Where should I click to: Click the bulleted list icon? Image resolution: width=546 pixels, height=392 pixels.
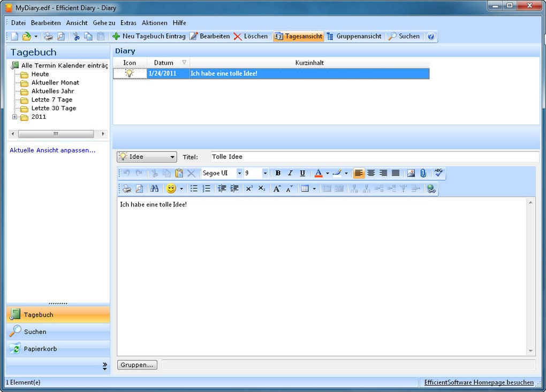pos(194,189)
